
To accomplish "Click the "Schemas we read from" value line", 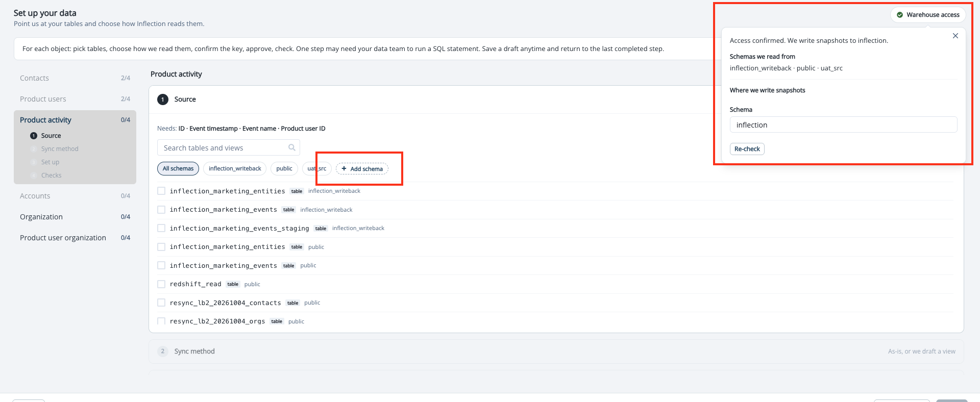I will click(786, 68).
